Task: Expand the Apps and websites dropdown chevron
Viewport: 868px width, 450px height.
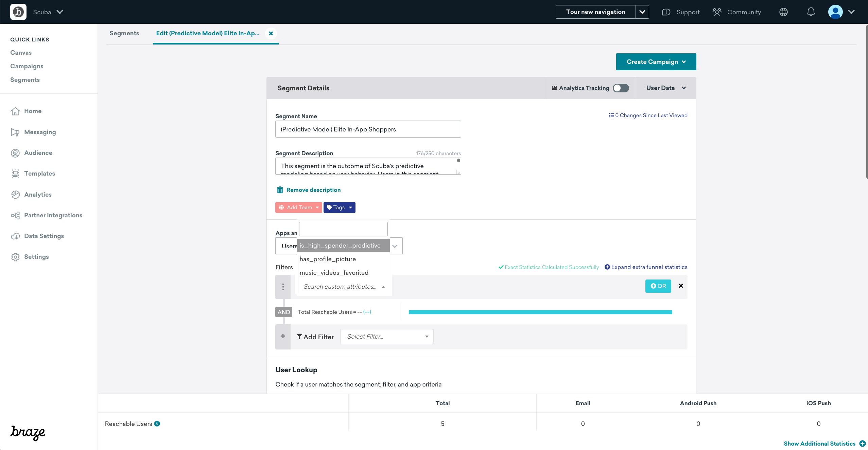Action: (395, 246)
